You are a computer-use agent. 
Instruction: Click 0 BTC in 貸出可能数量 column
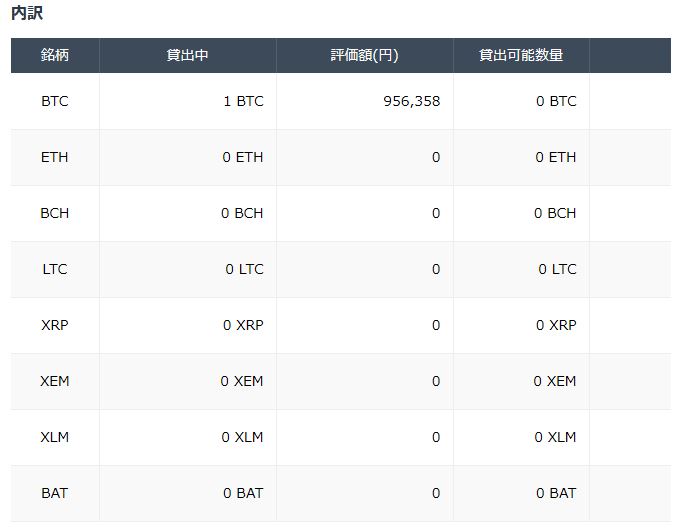pyautogui.click(x=556, y=101)
